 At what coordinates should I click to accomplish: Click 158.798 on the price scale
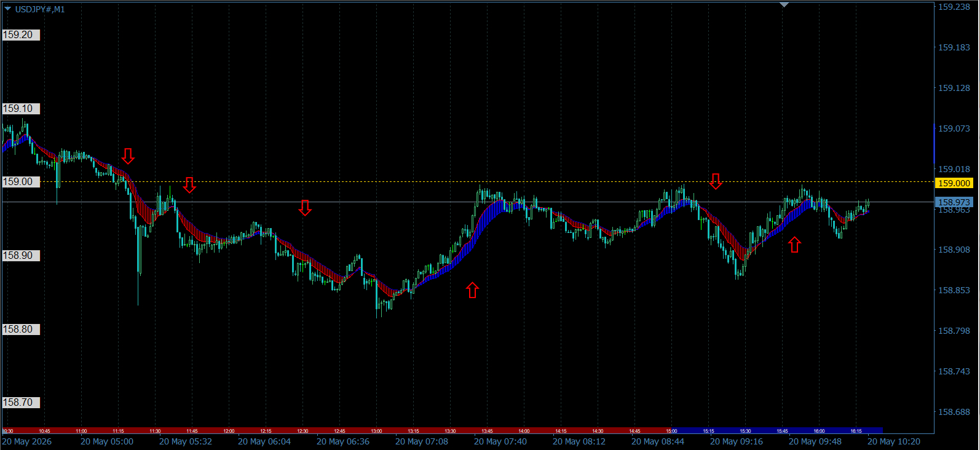(x=954, y=331)
